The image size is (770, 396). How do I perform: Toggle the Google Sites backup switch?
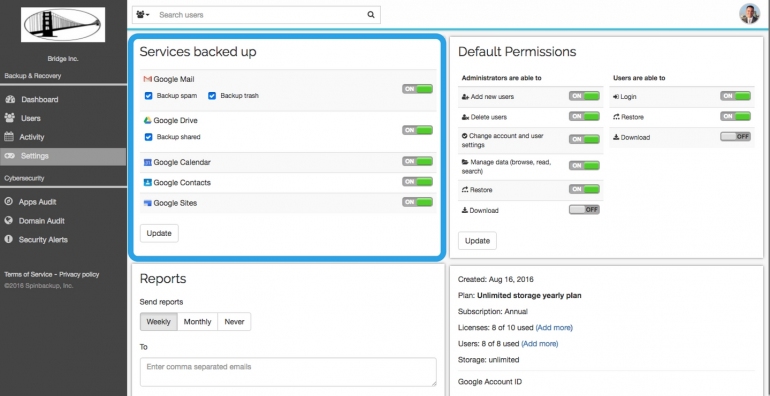tap(417, 202)
